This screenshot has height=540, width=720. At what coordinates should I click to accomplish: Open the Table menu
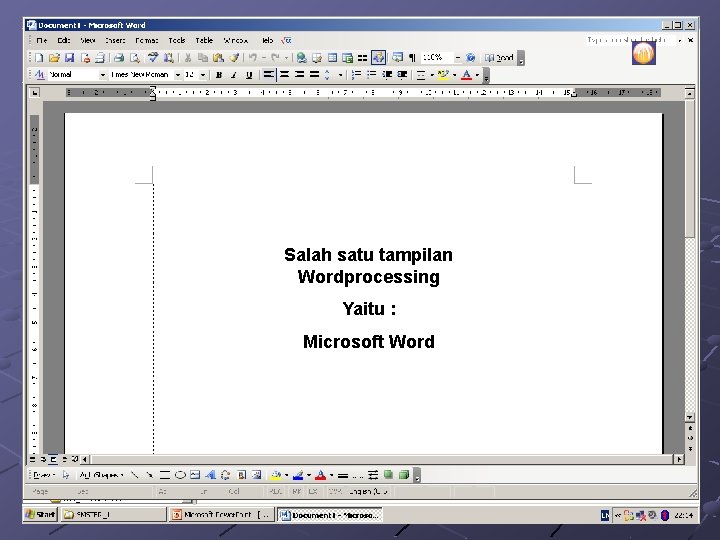tap(204, 40)
